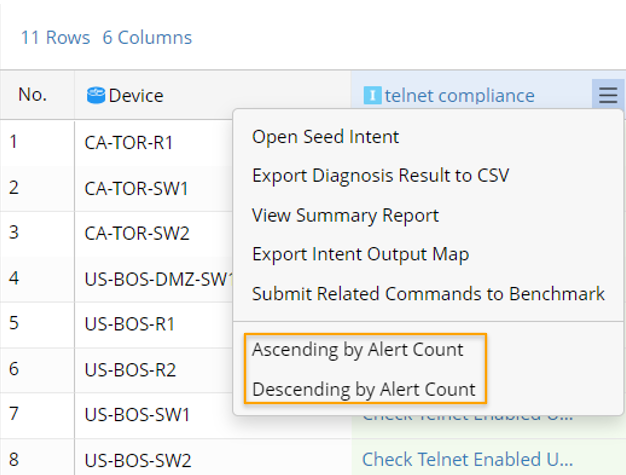Click the intent icon beside telnet compliance
The width and height of the screenshot is (626, 475).
372,96
